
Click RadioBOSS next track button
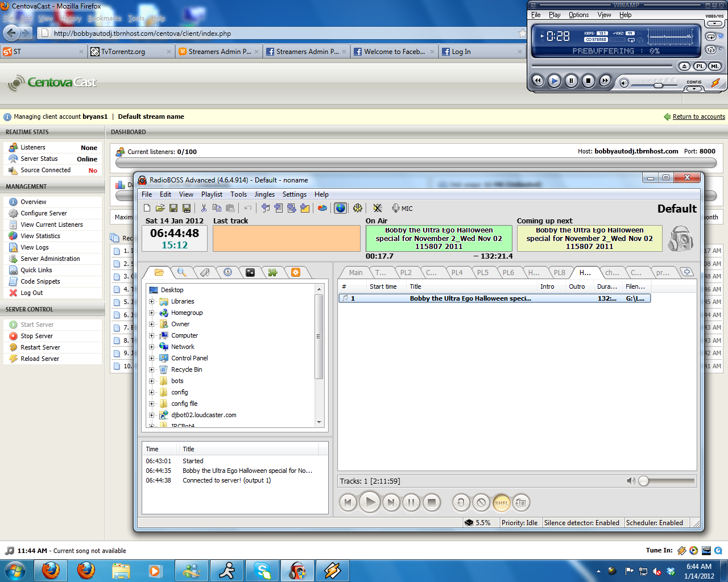click(x=391, y=502)
